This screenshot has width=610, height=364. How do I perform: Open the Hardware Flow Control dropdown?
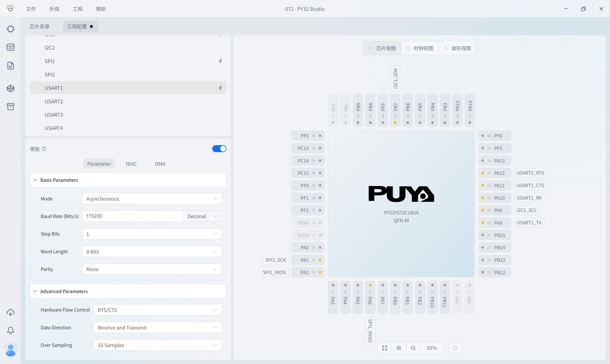[157, 310]
